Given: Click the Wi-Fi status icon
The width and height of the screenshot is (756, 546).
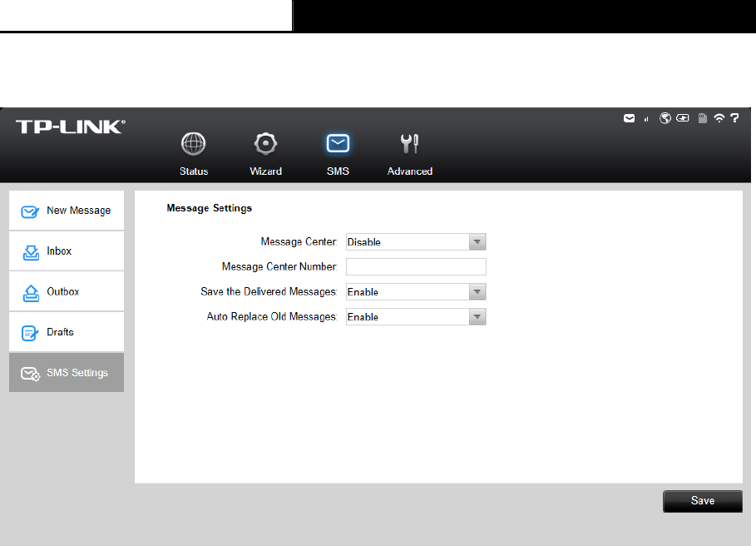Looking at the screenshot, I should point(719,118).
